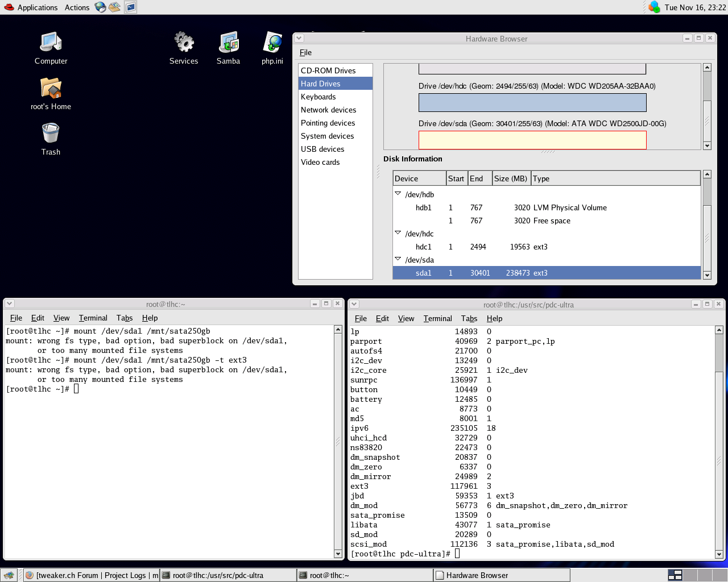Collapse the /dev/hdc tree node
Viewport: 728px width, 582px height.
(398, 233)
